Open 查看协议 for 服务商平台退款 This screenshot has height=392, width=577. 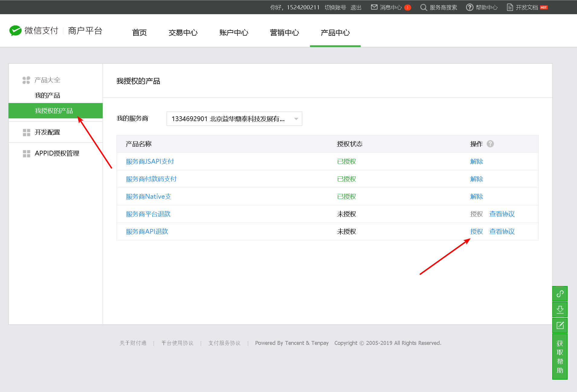[x=502, y=214]
